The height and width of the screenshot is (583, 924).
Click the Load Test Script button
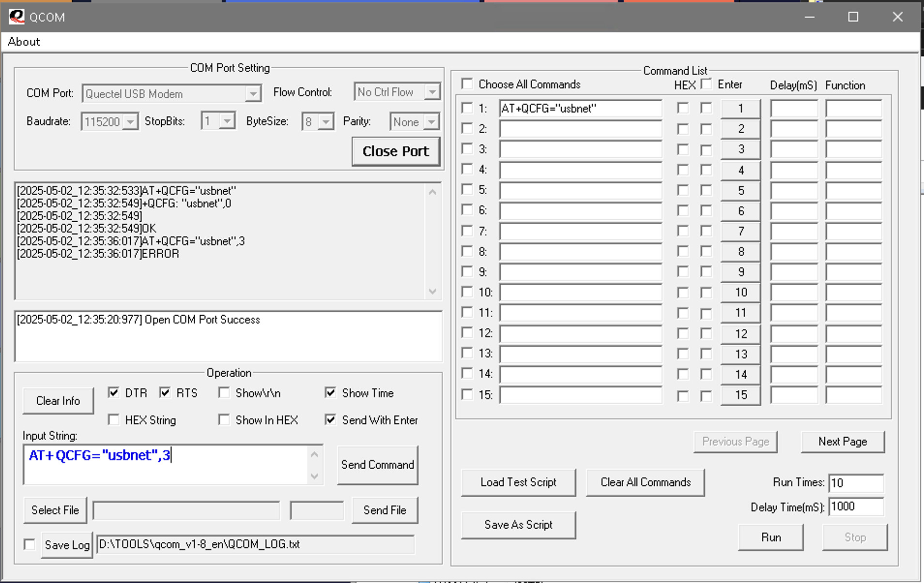tap(518, 482)
